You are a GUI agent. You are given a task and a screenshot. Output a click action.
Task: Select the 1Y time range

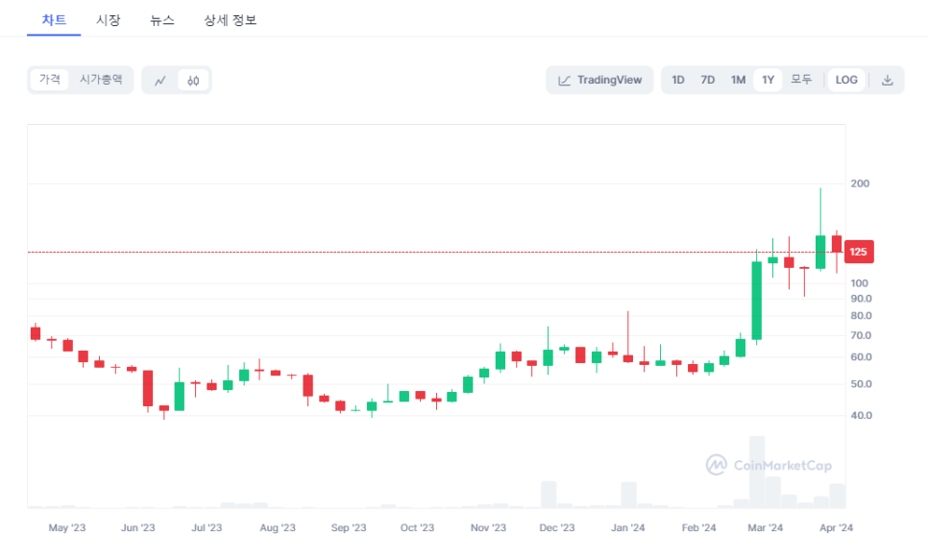point(769,80)
